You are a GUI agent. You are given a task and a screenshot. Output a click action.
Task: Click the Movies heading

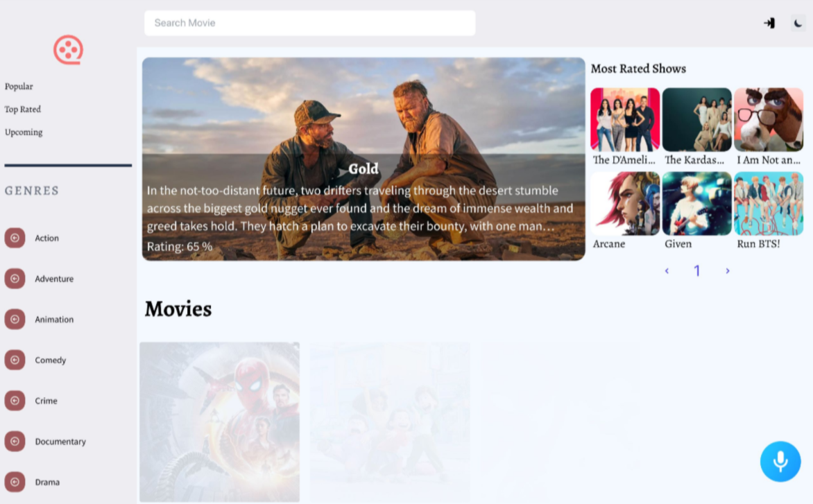point(178,309)
